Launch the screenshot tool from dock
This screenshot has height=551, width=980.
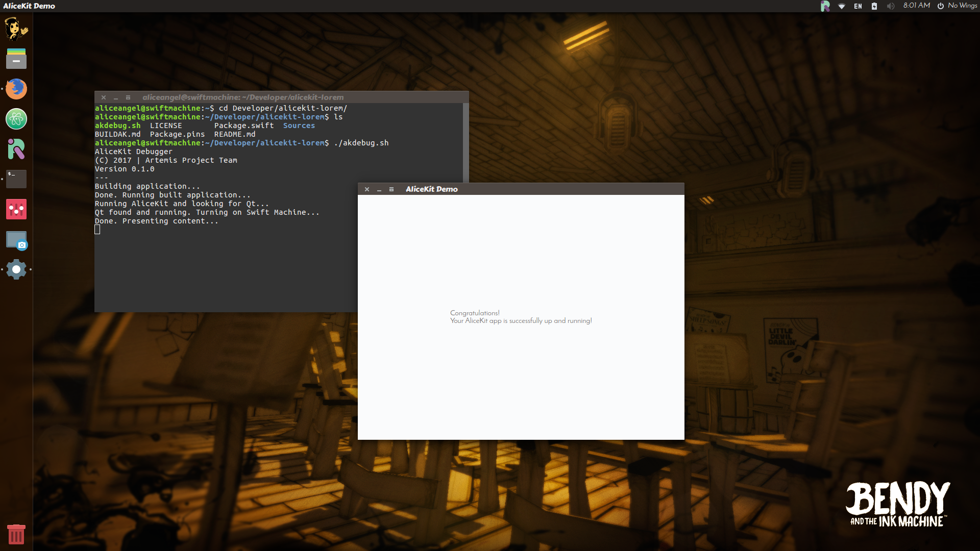point(16,240)
